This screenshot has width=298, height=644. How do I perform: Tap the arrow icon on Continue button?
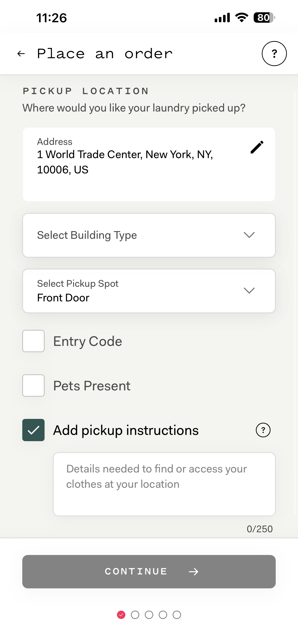click(x=193, y=571)
